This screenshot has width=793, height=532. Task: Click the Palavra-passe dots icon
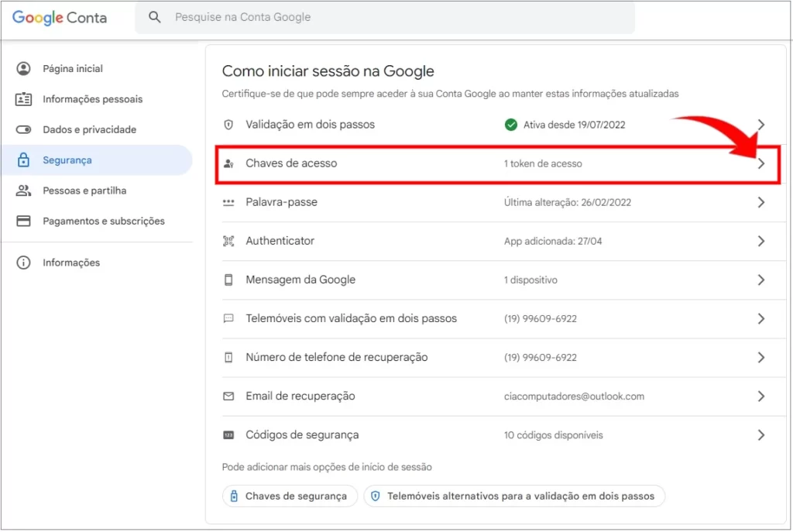[x=228, y=202]
